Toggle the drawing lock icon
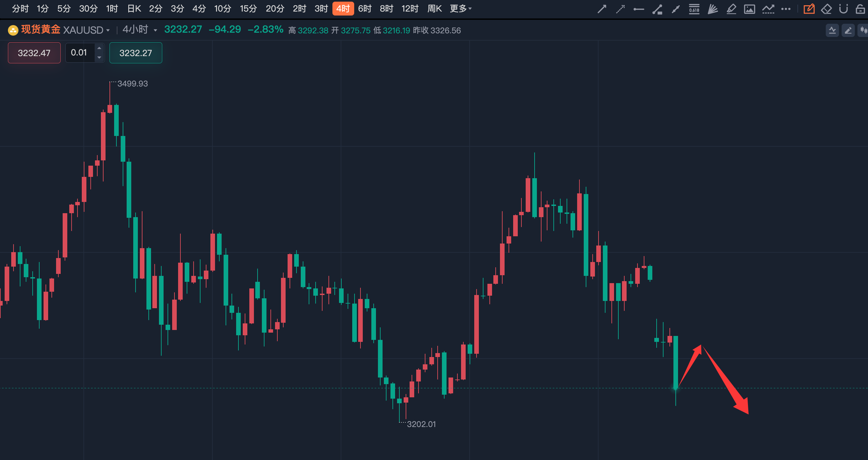The width and height of the screenshot is (868, 460). click(860, 9)
